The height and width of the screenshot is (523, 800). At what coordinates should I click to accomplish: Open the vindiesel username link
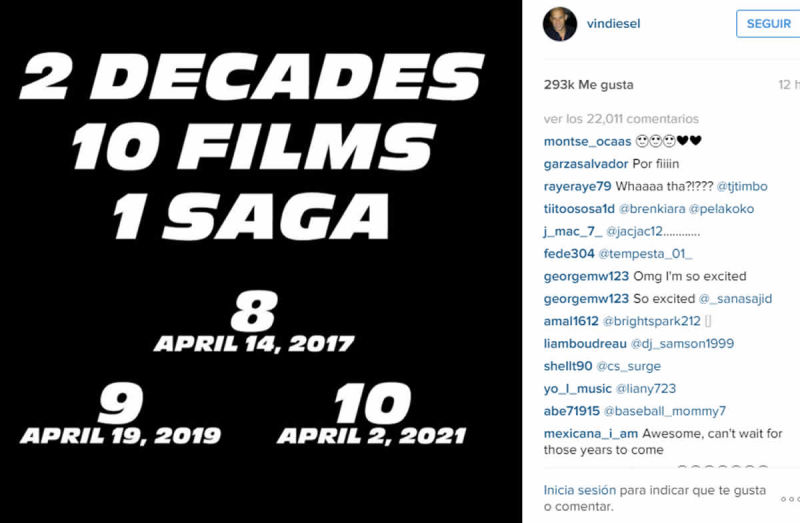pyautogui.click(x=613, y=23)
